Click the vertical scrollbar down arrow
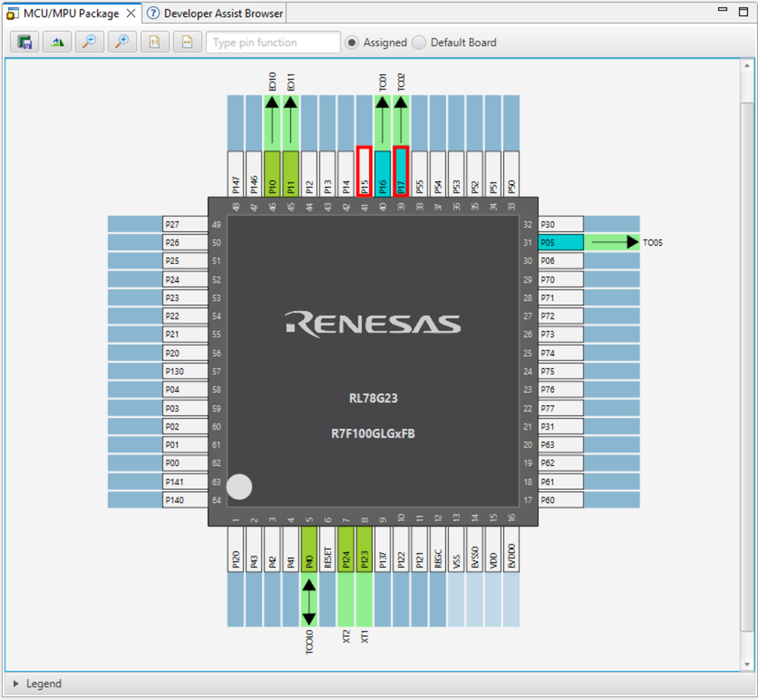This screenshot has width=758, height=700. [747, 665]
